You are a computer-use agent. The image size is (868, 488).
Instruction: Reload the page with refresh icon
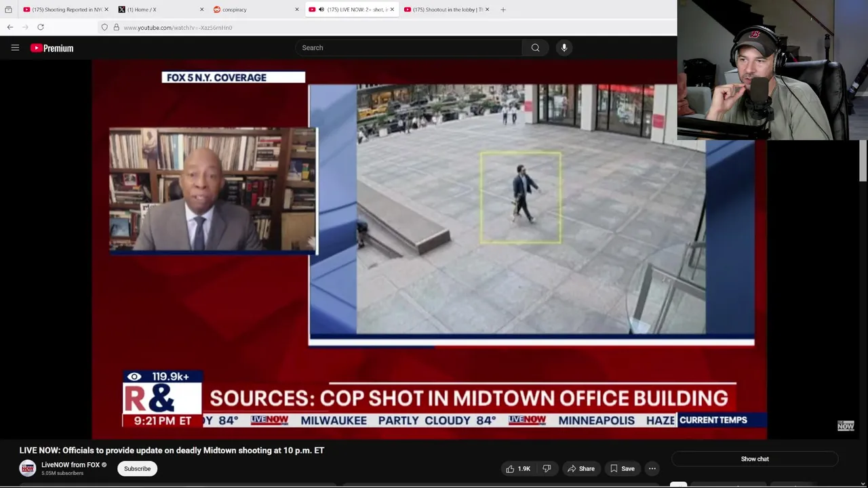point(41,27)
